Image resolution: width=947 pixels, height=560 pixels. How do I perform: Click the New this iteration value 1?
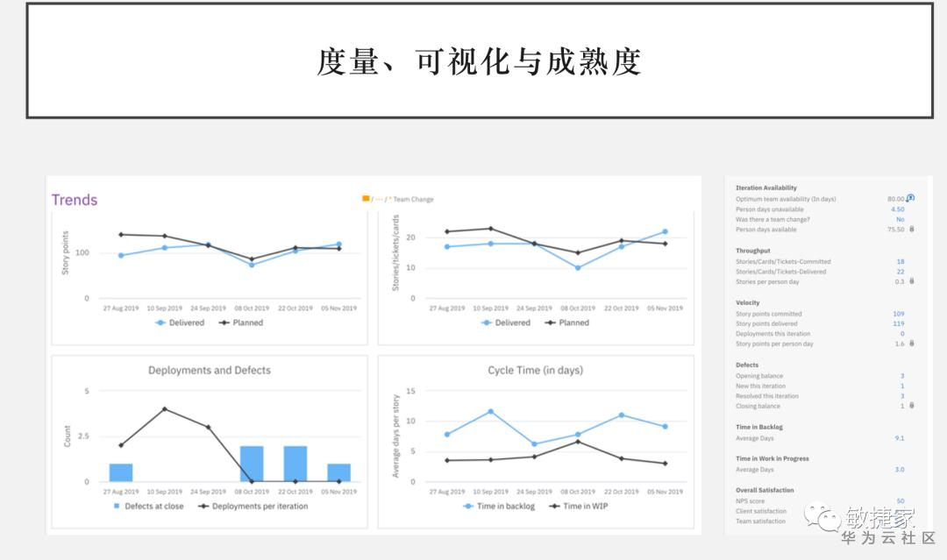click(x=902, y=386)
